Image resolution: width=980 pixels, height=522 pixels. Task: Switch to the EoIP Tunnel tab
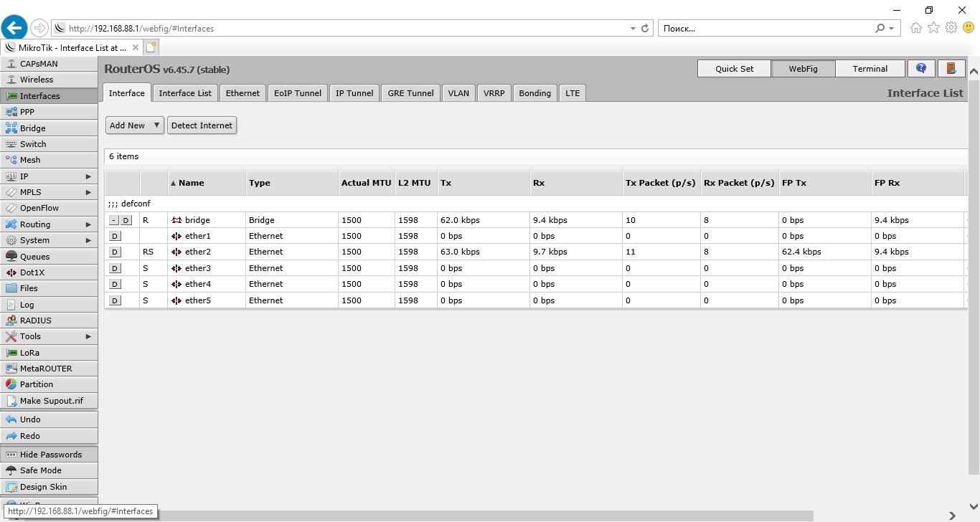tap(298, 93)
